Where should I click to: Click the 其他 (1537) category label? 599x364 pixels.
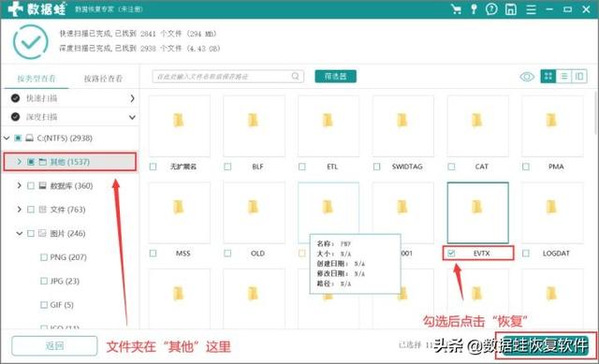[70, 162]
